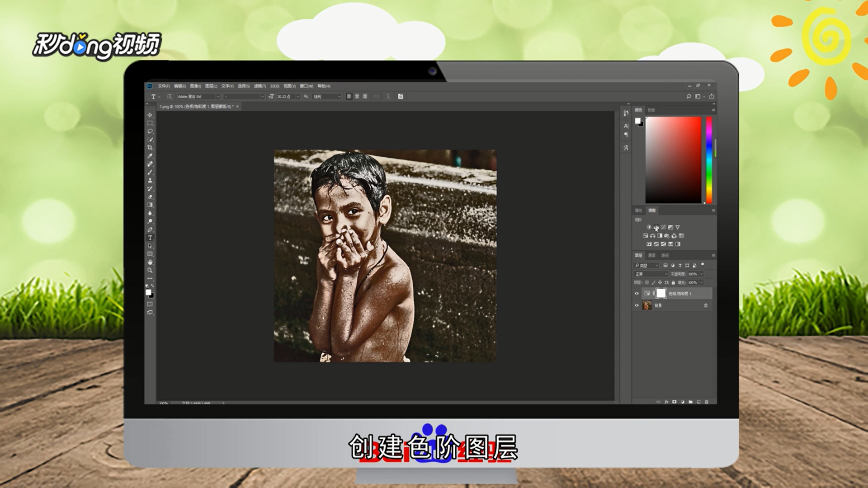
Task: Select the Move tool
Action: click(x=150, y=115)
